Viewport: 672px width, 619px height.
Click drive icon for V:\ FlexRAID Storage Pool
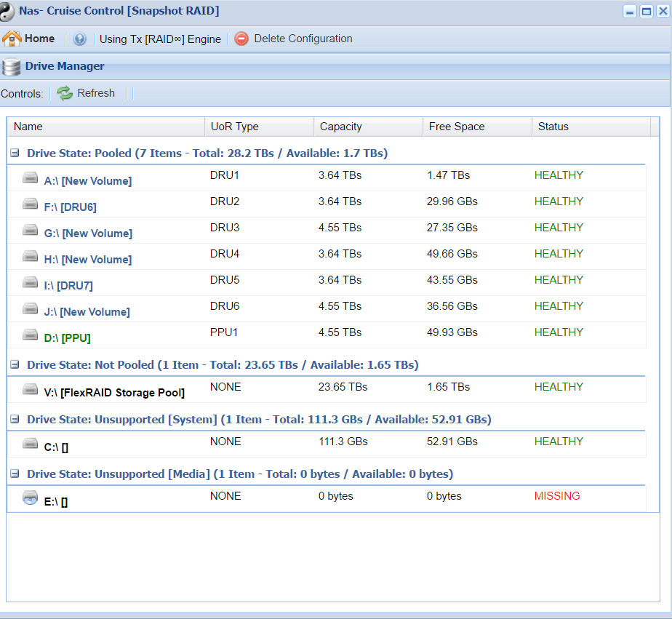tap(30, 389)
